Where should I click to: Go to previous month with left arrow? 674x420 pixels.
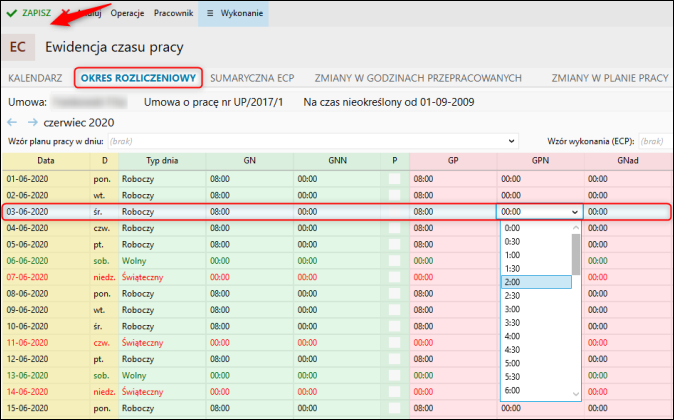point(13,121)
